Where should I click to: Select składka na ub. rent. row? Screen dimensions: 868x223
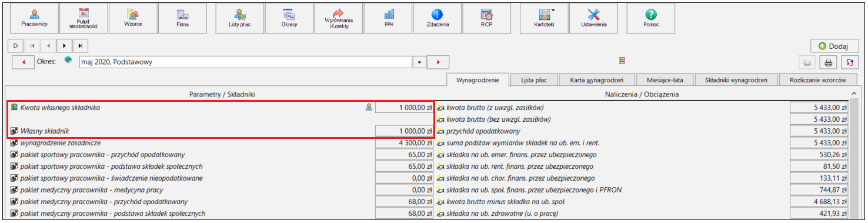coord(642,166)
